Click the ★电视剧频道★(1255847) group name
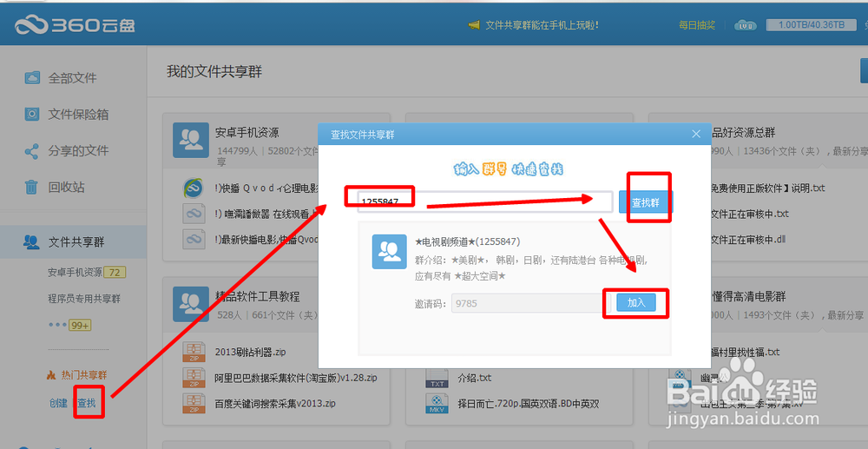The height and width of the screenshot is (449, 868). click(x=467, y=242)
